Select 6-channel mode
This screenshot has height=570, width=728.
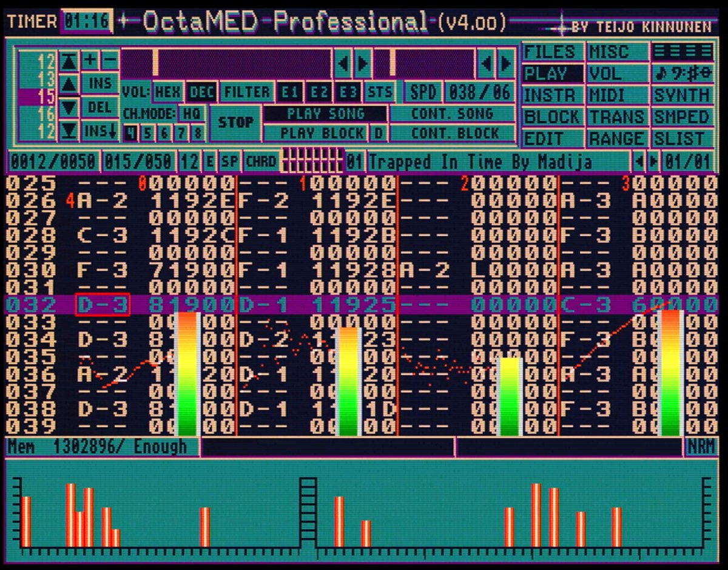(163, 133)
